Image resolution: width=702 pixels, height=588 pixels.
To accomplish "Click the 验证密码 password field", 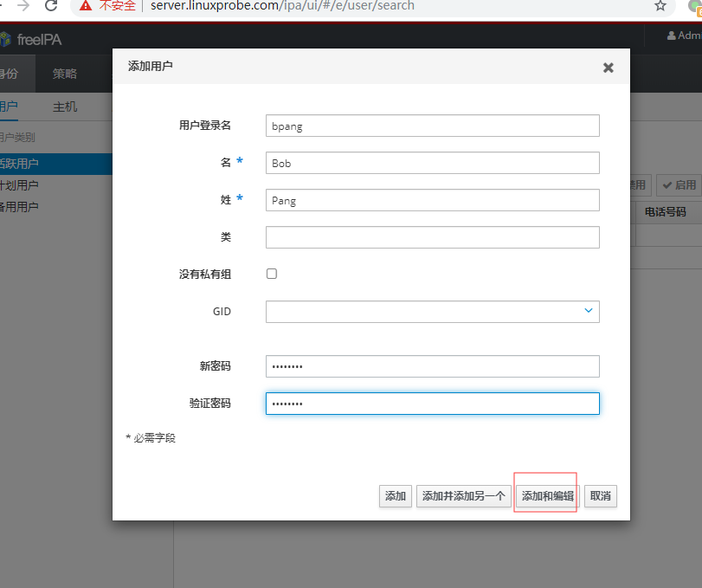I will point(433,404).
